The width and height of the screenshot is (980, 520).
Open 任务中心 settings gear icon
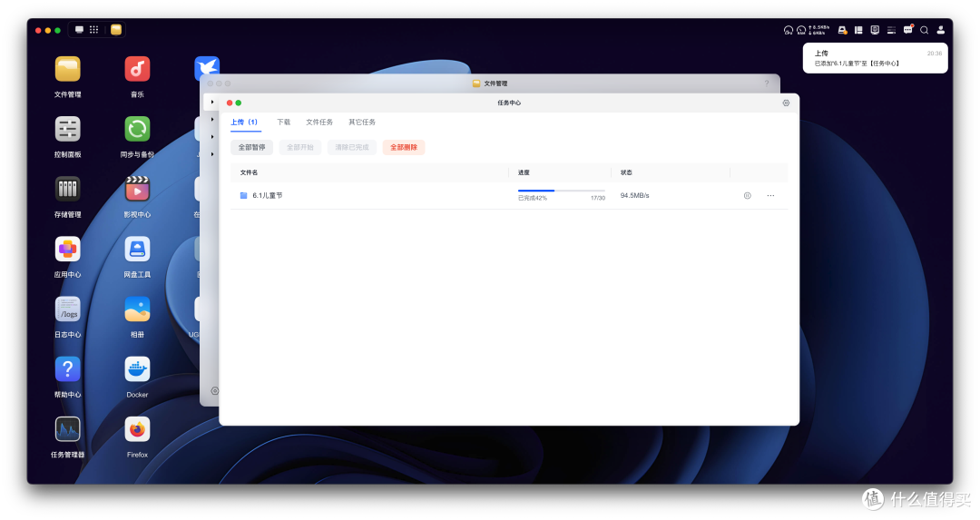click(786, 103)
